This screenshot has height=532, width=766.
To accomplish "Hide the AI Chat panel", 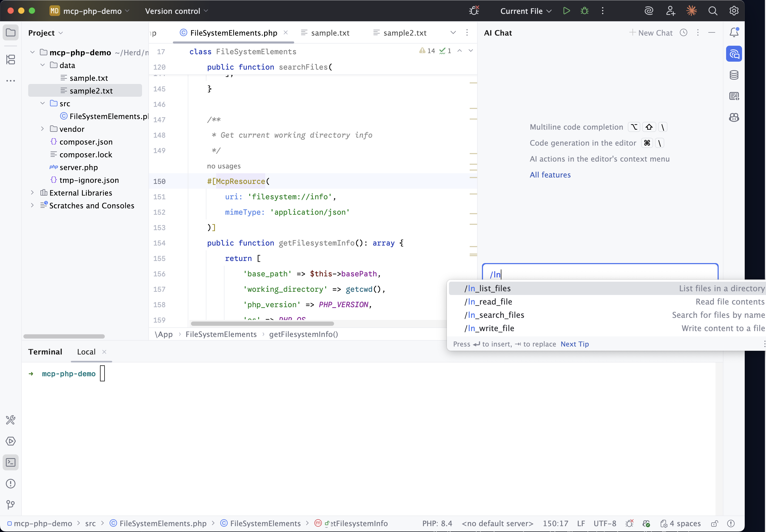I will 712,33.
